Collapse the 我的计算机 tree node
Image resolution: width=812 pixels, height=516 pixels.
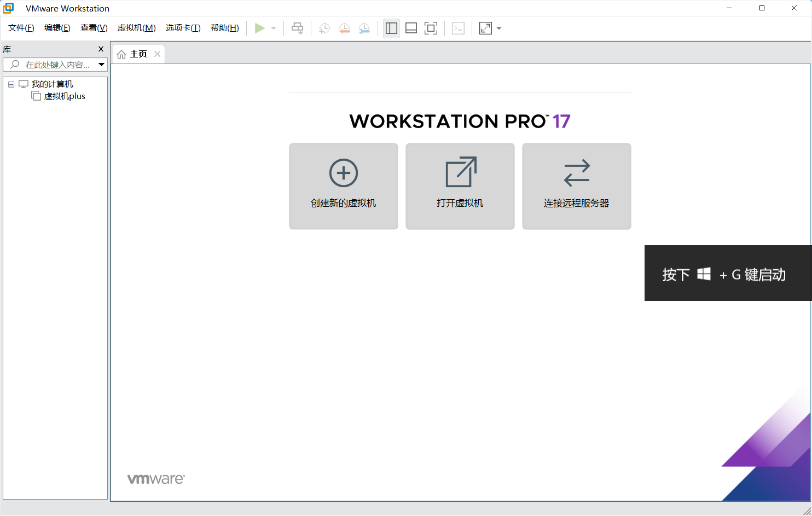(x=11, y=84)
